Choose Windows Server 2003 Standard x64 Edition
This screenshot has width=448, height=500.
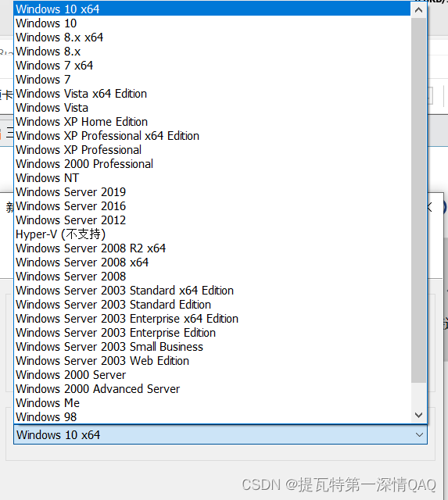[x=212, y=290]
